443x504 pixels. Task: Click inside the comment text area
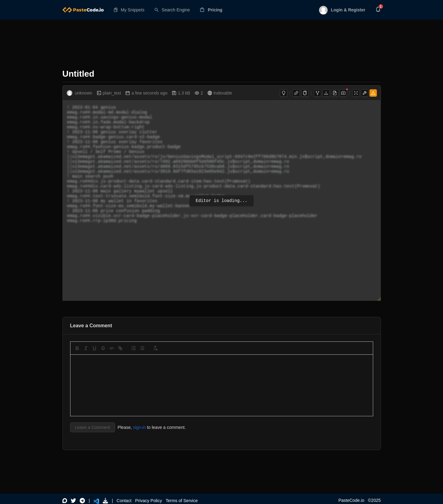221,385
